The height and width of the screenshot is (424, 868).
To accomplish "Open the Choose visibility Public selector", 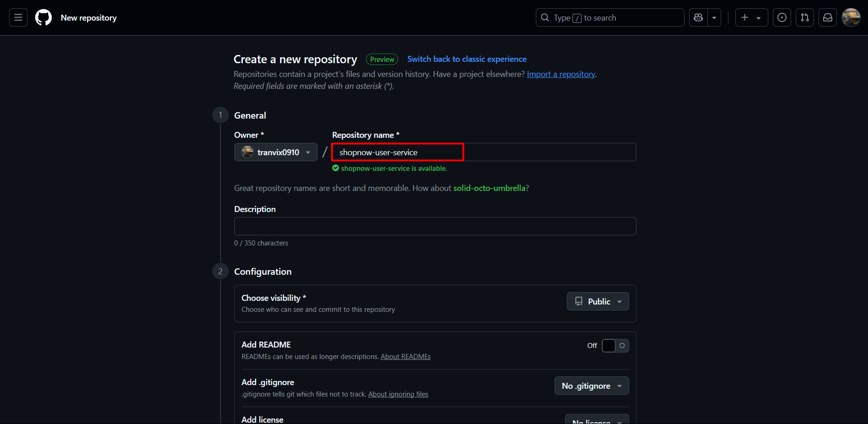I will coord(598,301).
